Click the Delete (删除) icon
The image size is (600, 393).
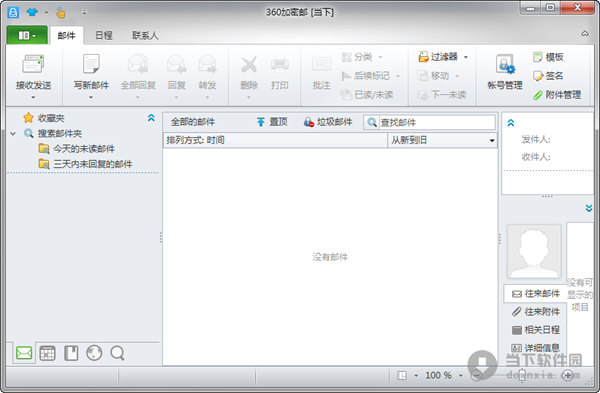point(249,64)
